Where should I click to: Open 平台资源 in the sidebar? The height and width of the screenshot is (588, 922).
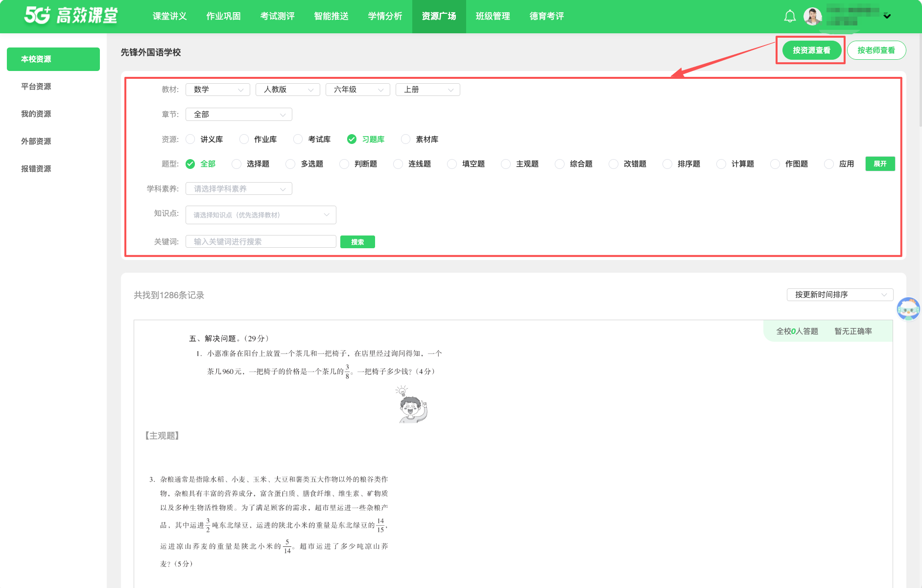coord(53,87)
